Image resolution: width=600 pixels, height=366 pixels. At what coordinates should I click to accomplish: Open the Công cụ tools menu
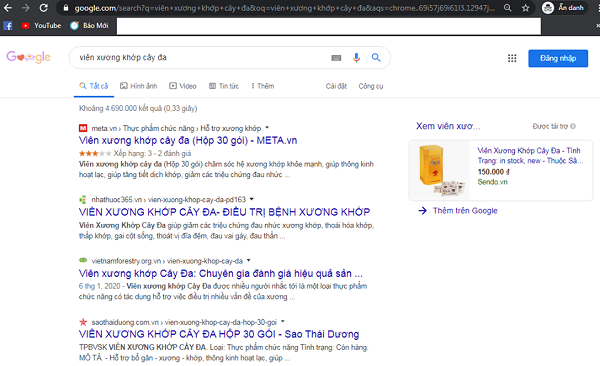[x=371, y=86]
